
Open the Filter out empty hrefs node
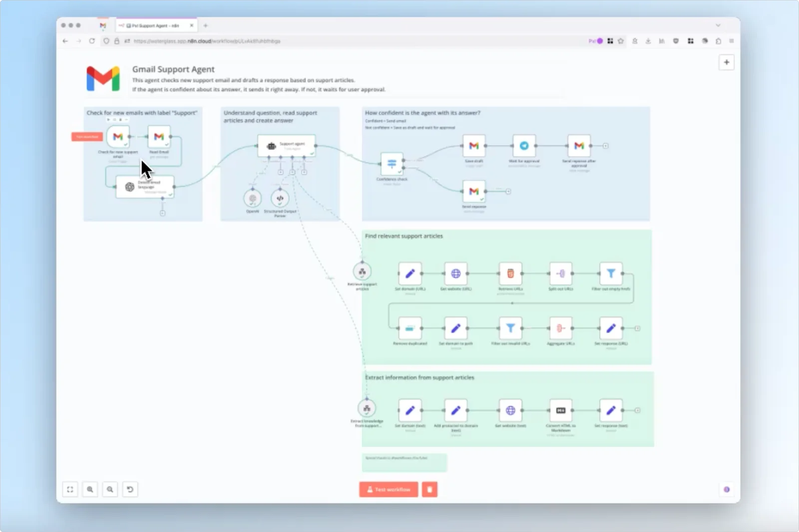(x=610, y=273)
